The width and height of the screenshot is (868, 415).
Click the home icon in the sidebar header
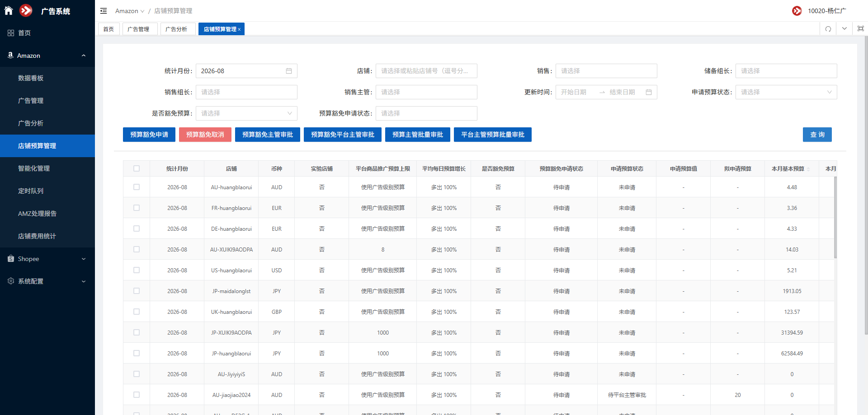pos(9,10)
